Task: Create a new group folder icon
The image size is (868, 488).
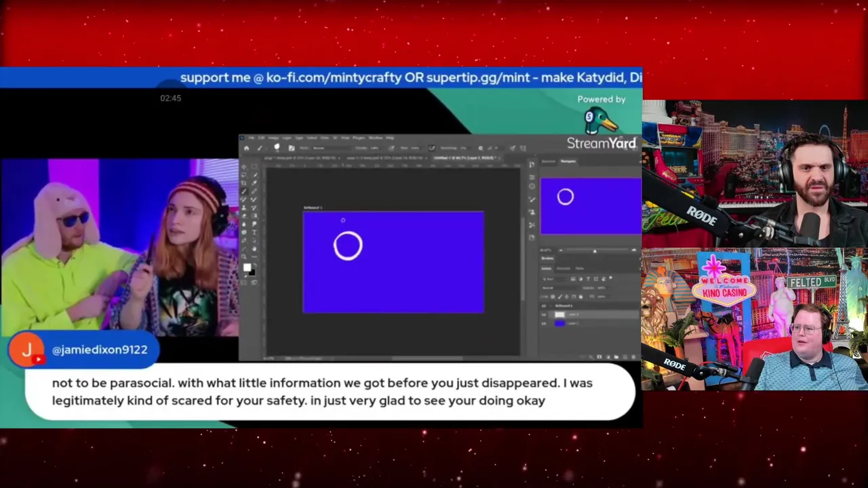Action: (616, 357)
